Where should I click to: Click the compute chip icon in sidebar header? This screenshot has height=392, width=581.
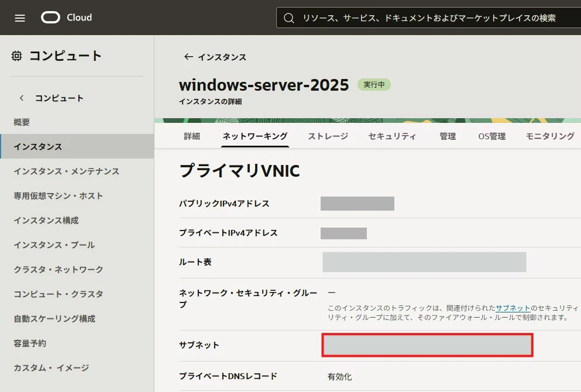click(x=16, y=56)
